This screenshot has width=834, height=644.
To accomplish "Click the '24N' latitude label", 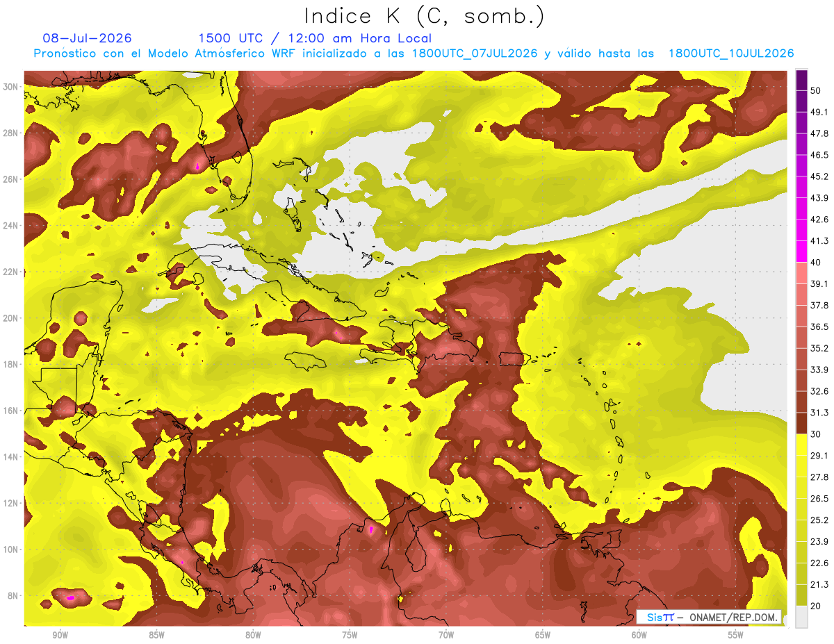I will click(x=10, y=226).
